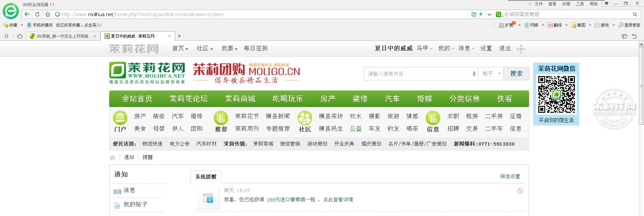Toggle the sidebar panel icon left of tabs
This screenshot has height=216, width=644.
[7, 36]
